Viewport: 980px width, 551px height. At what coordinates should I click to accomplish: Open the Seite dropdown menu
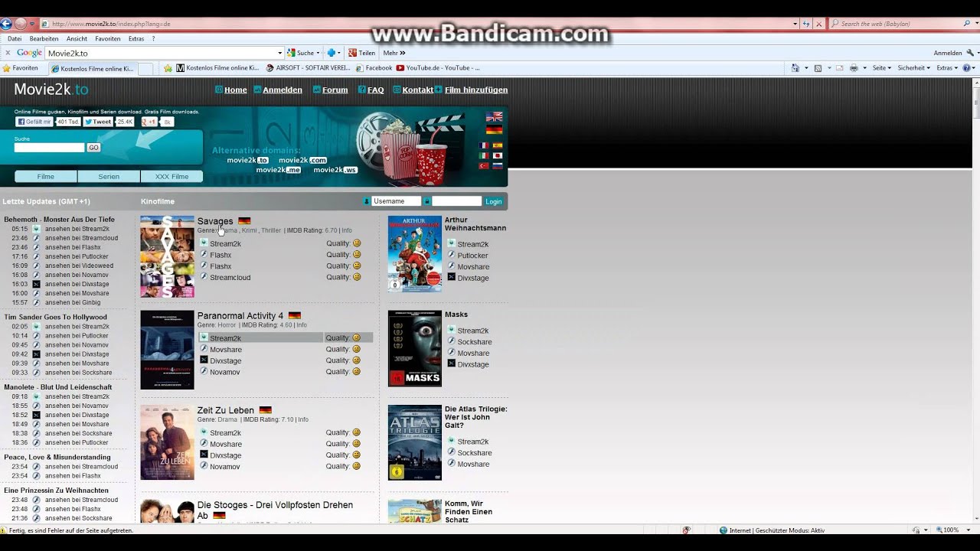[x=882, y=68]
